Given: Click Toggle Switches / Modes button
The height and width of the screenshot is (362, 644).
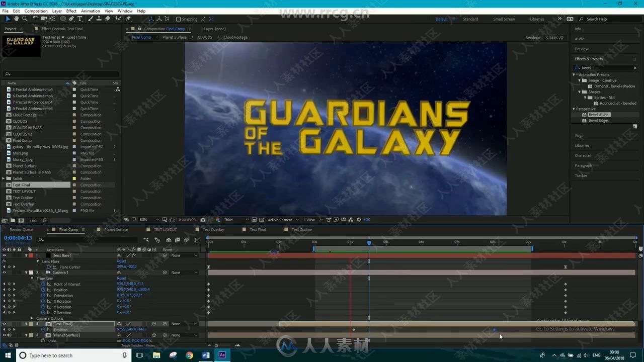Looking at the screenshot, I should [138, 345].
